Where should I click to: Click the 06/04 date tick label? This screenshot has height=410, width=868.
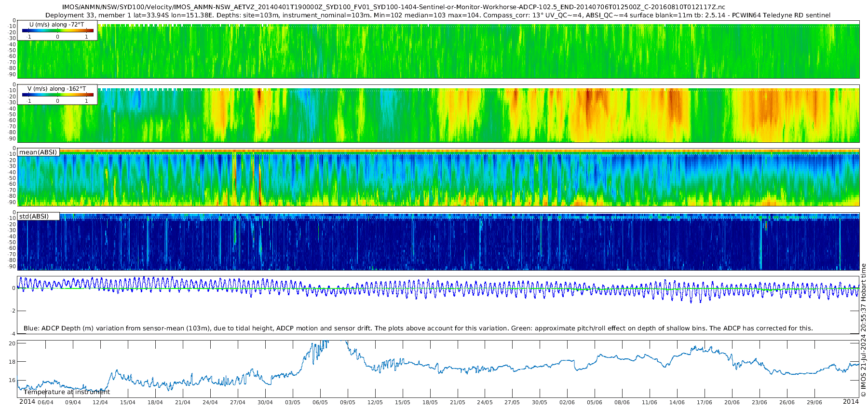45,402
